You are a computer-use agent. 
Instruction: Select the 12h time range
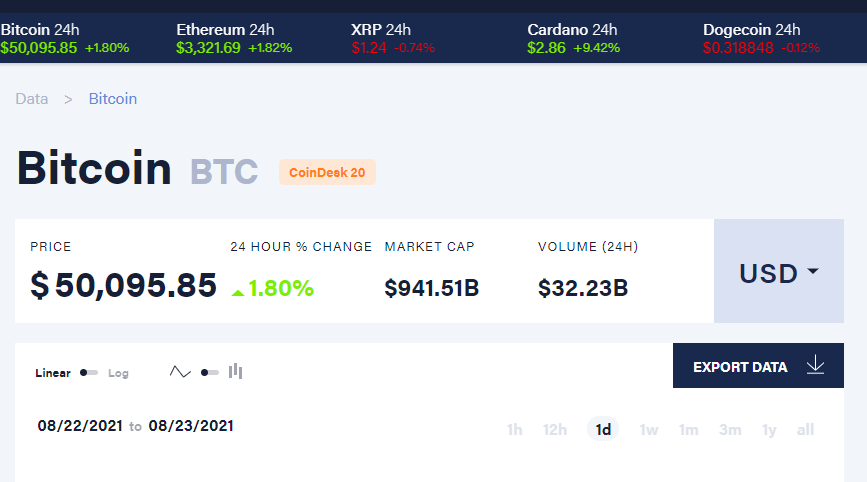[555, 430]
